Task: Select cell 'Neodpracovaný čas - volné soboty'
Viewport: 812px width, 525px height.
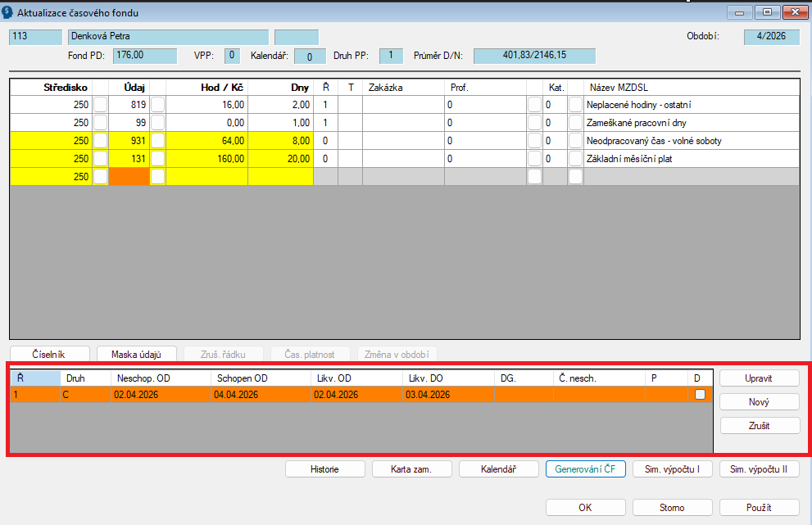Action: click(692, 141)
